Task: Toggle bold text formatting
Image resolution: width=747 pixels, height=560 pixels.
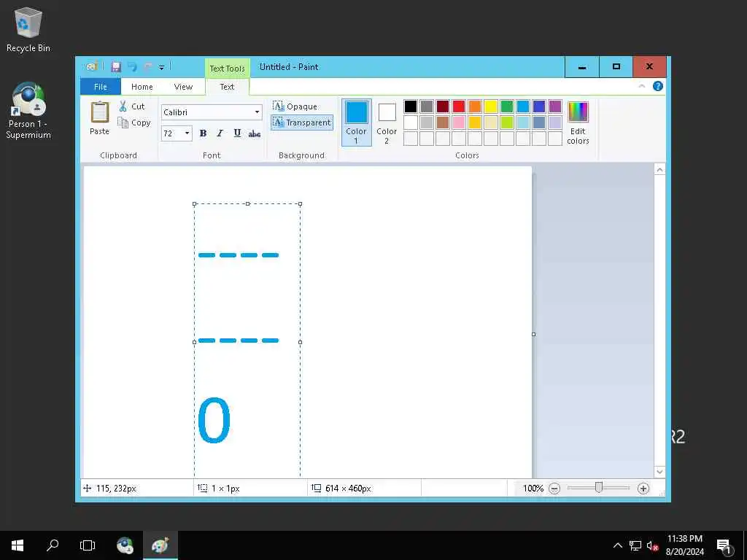Action: pos(203,133)
